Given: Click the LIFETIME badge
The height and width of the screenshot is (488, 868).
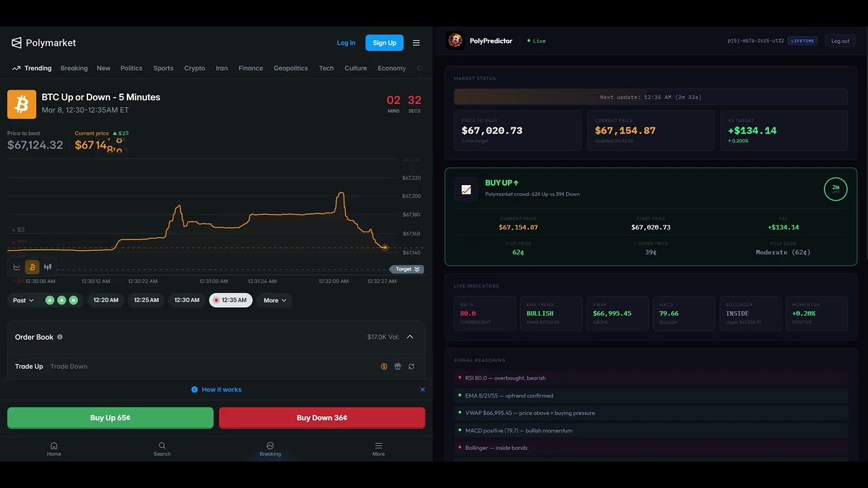Looking at the screenshot, I should click(802, 41).
